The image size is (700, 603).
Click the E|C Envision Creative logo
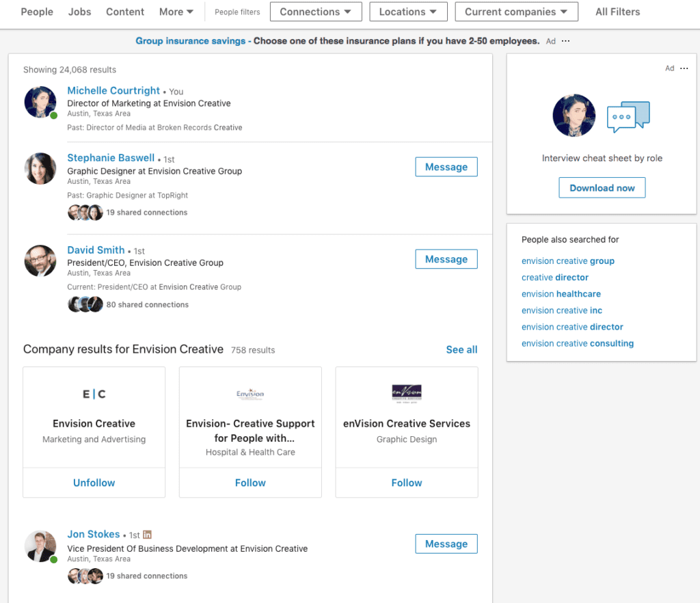[x=94, y=394]
